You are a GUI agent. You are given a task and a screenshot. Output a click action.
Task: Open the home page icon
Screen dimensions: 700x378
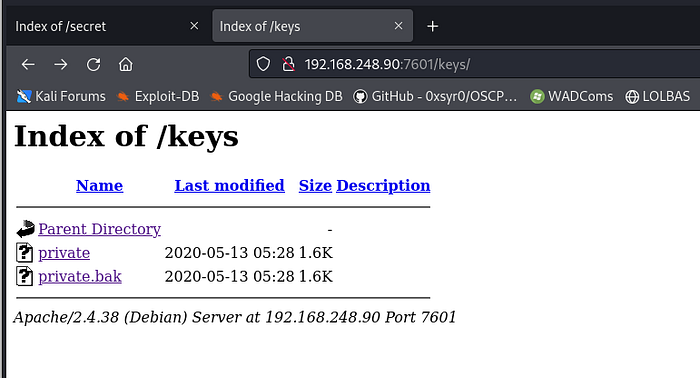[x=126, y=65]
